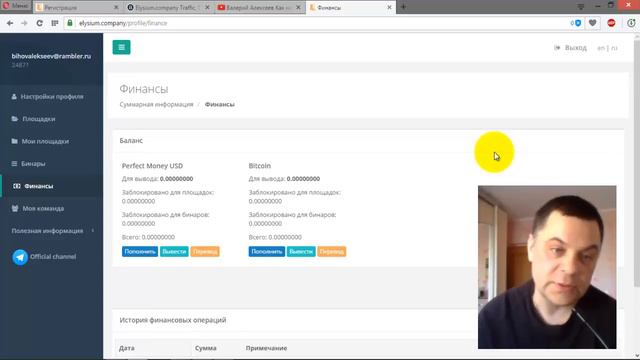640x360 pixels.
Task: Click the Бинары list icon
Action: [14, 164]
